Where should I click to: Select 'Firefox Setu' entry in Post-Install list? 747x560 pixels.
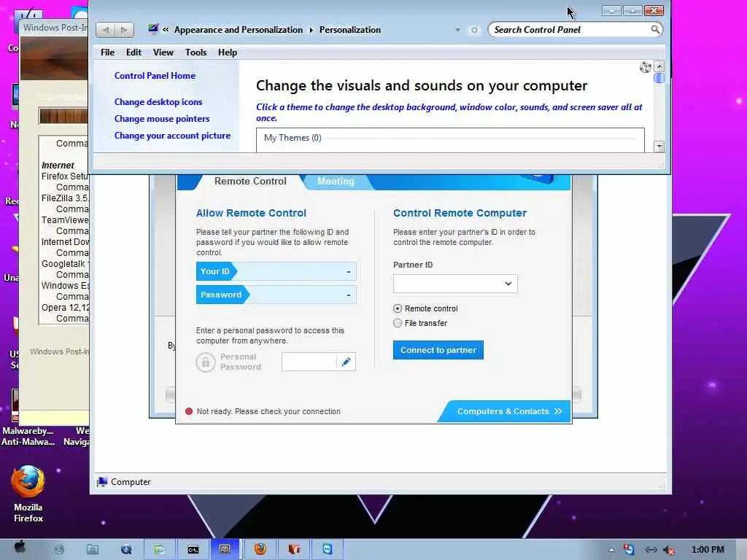click(65, 176)
